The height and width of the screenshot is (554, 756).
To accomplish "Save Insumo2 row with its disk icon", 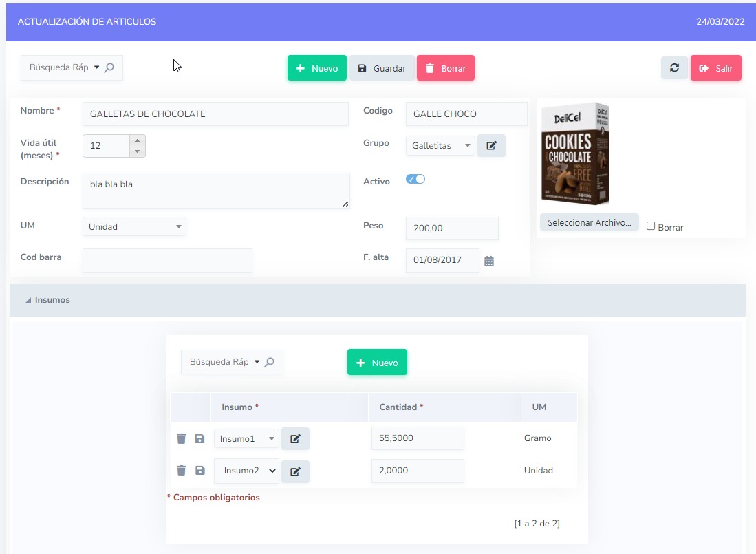I will point(199,471).
